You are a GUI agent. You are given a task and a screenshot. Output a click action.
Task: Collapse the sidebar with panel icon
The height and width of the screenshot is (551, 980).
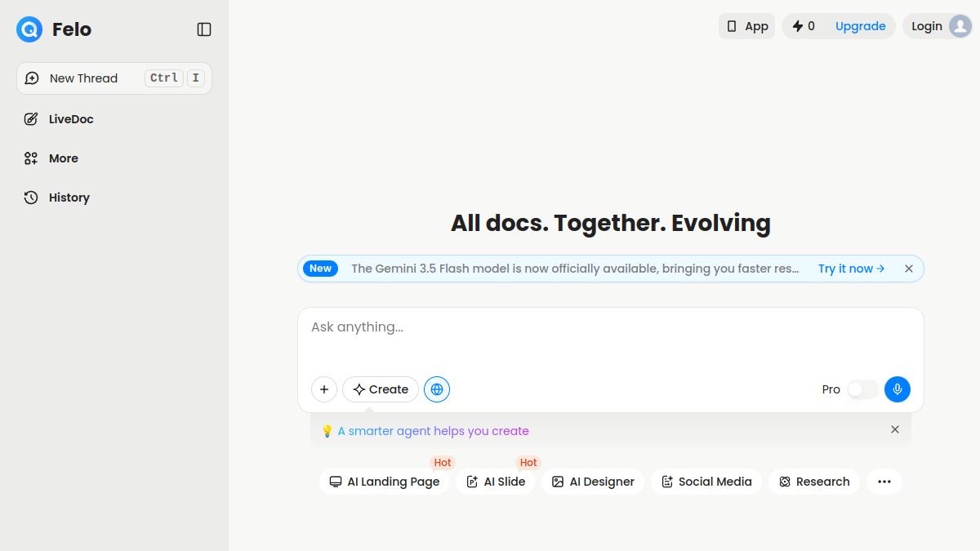pos(204,29)
